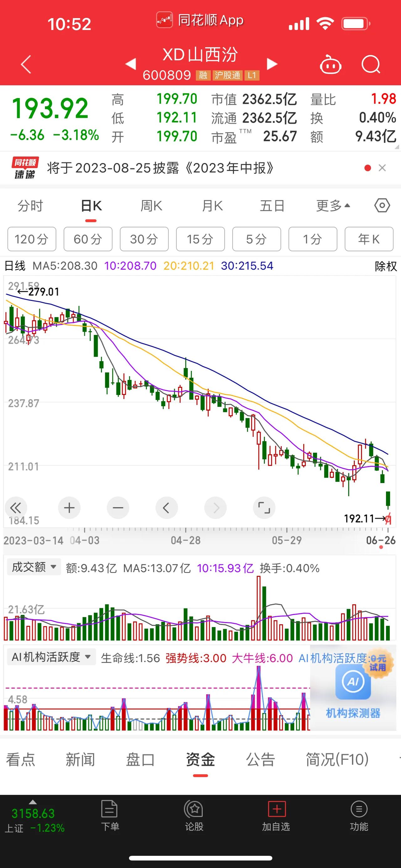The image size is (401, 868).
Task: Shift chart right with right chevron button
Action: (x=216, y=508)
